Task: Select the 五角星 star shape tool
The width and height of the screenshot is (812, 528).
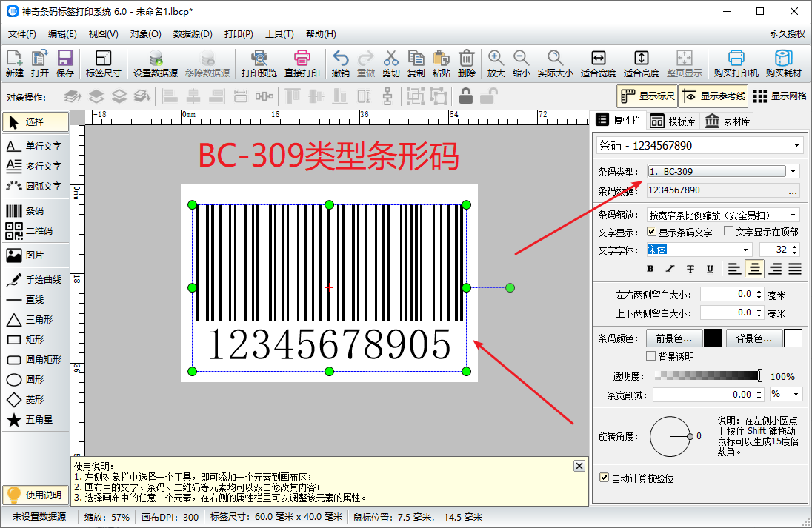Action: click(x=36, y=420)
